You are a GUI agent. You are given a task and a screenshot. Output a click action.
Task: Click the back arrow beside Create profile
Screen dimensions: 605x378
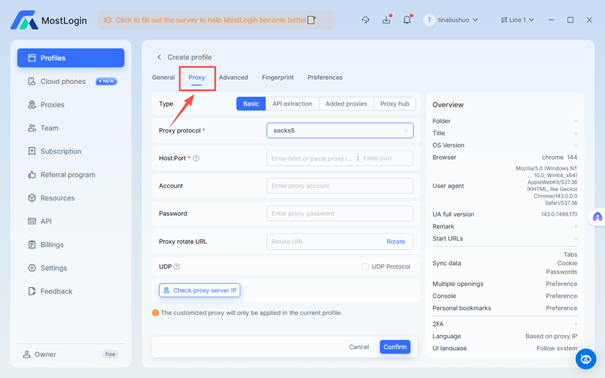pos(159,57)
